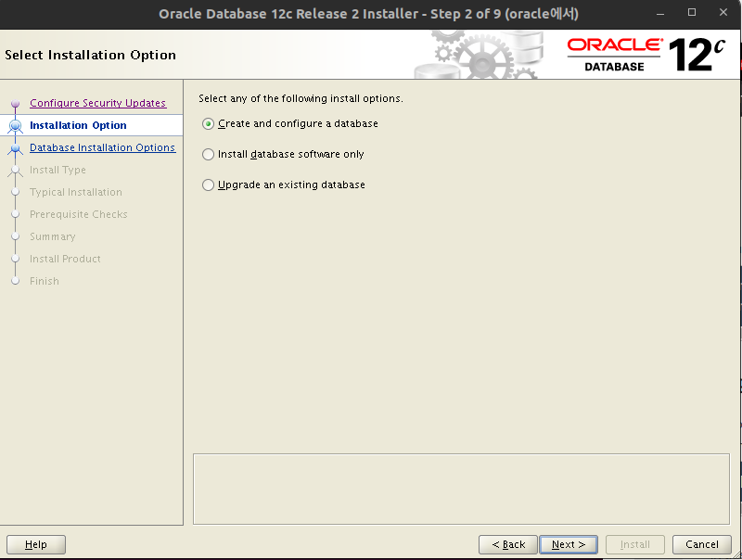742x560 pixels.
Task: Select Upgrade an existing database option
Action: coord(284,185)
